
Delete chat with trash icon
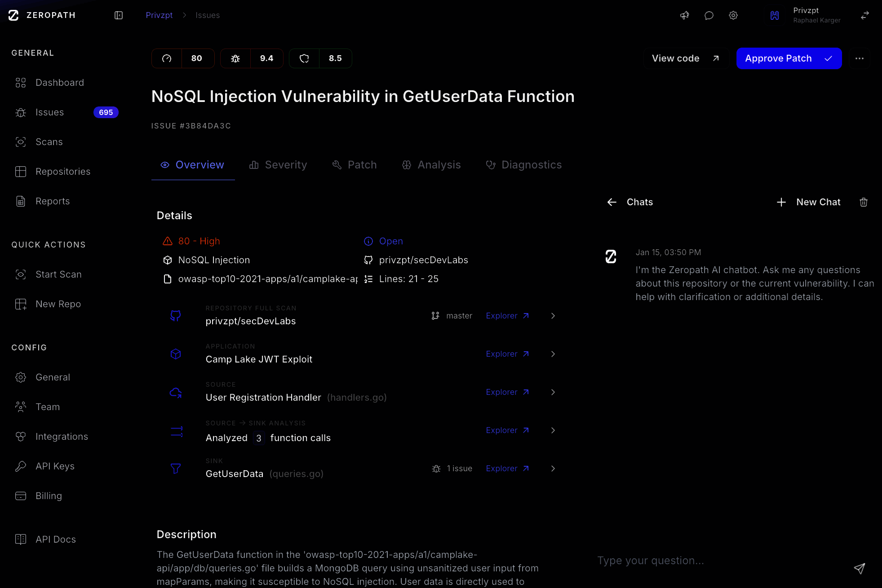tap(864, 202)
